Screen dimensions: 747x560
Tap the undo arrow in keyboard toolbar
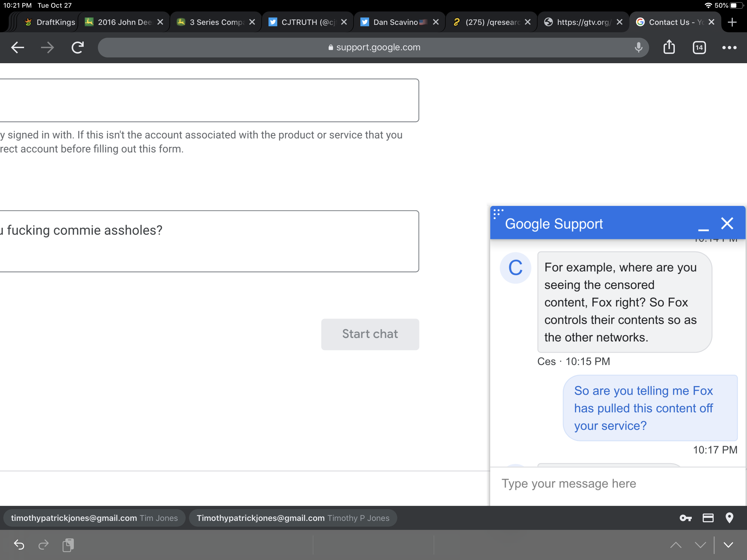click(x=19, y=545)
